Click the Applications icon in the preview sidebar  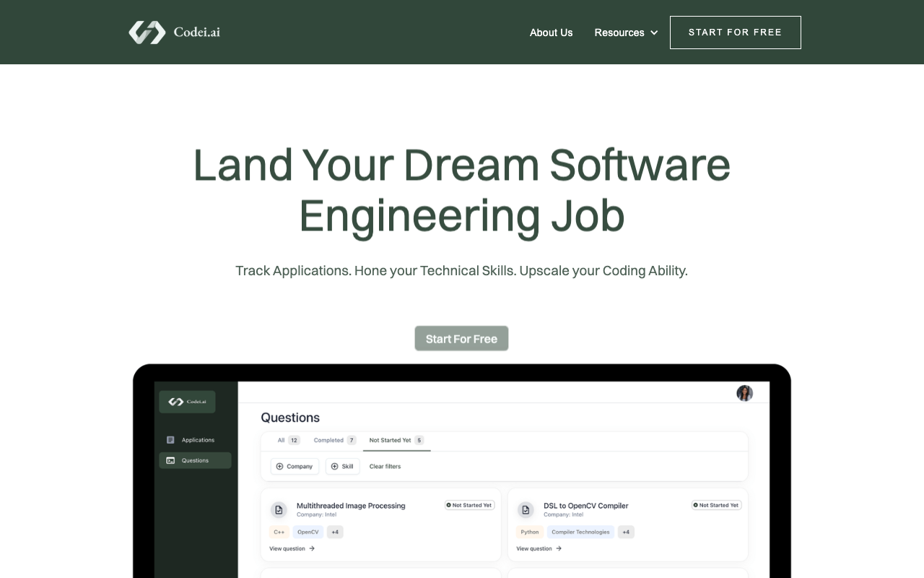pos(170,440)
